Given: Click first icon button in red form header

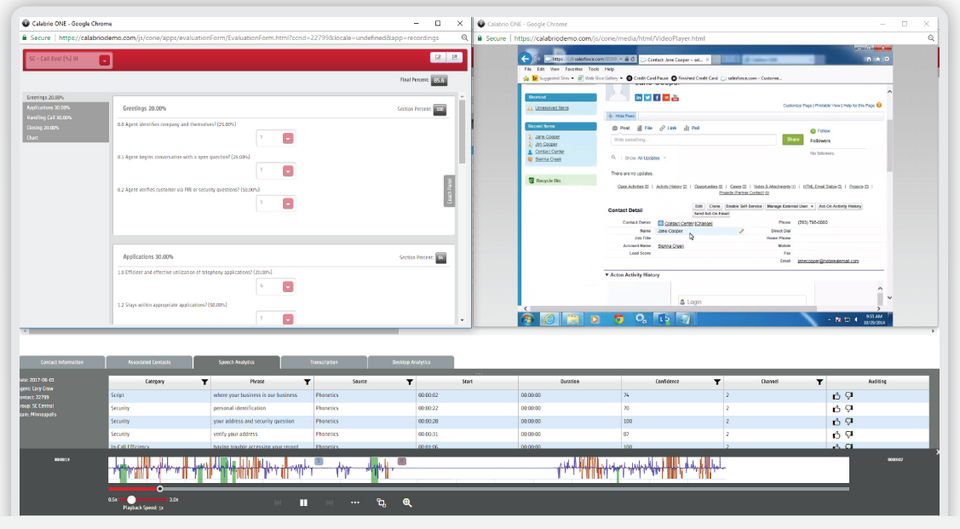Looking at the screenshot, I should pyautogui.click(x=438, y=57).
